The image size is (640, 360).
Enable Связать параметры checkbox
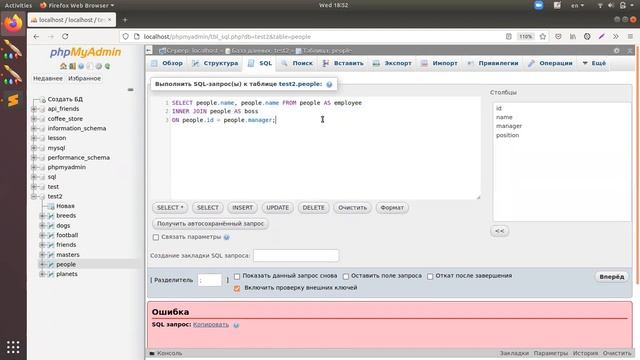[x=156, y=237]
